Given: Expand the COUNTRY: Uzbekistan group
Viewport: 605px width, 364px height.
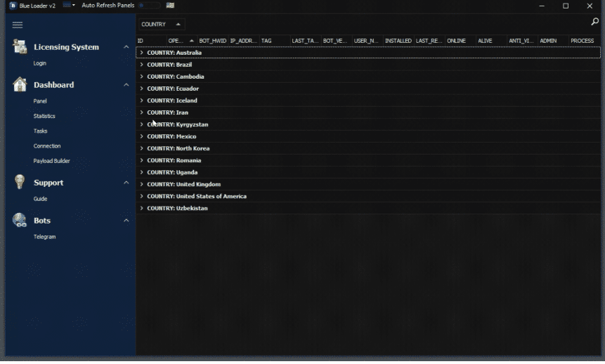Looking at the screenshot, I should pos(142,208).
